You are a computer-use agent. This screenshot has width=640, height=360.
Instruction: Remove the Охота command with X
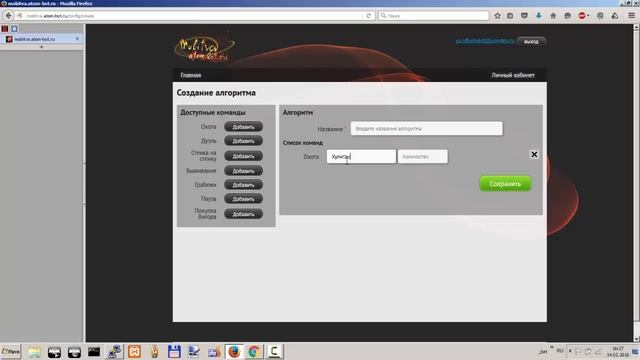point(534,154)
